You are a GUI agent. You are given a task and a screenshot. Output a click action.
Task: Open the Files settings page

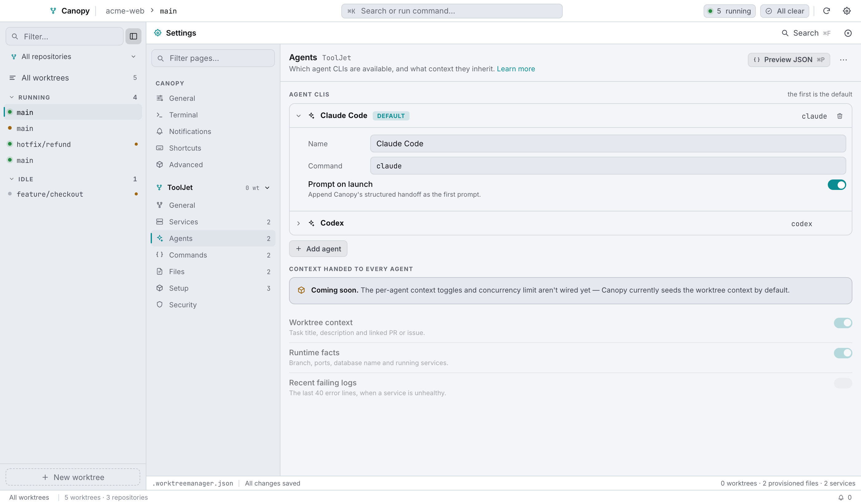coord(213,271)
